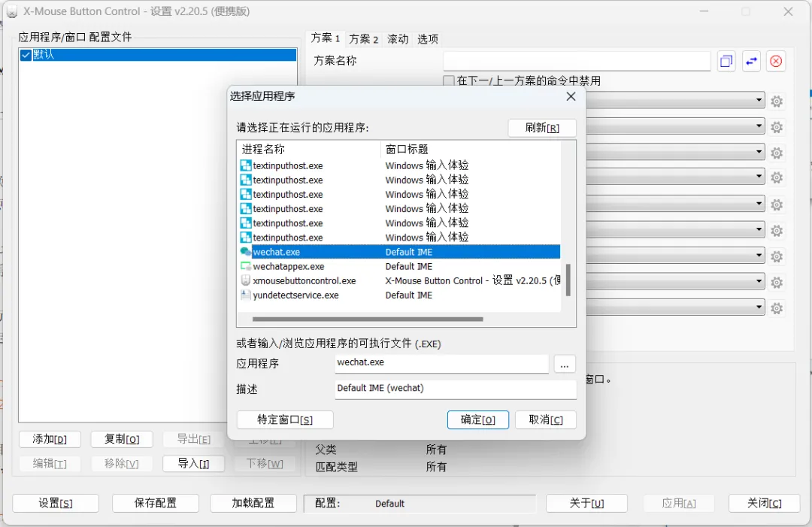Click the browse ... button for executable
Viewport: 812px width, 527px height.
[565, 364]
